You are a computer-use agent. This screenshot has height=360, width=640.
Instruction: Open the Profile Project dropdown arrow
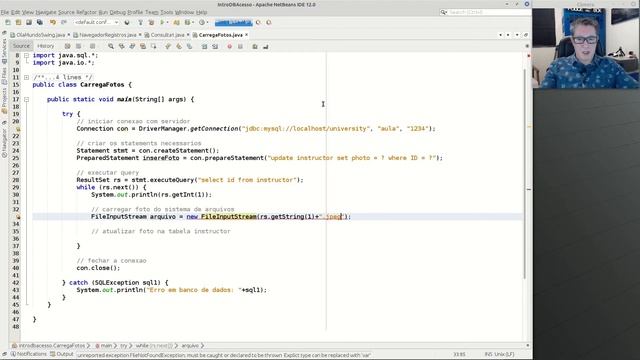[193, 22]
